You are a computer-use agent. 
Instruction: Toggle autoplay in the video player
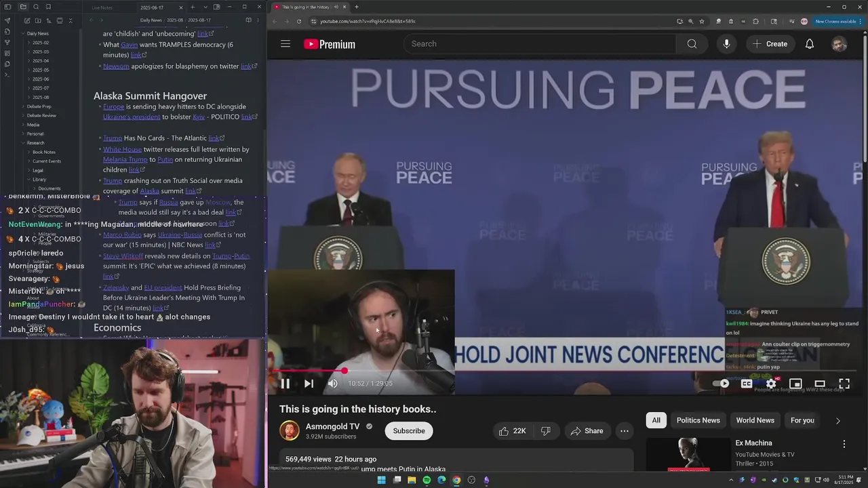pos(722,384)
